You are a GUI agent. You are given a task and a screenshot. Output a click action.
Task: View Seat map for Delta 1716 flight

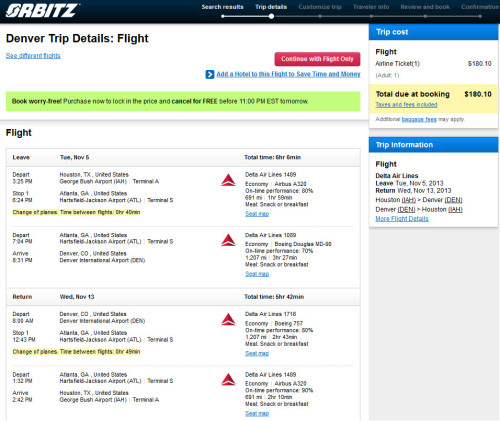click(x=257, y=353)
